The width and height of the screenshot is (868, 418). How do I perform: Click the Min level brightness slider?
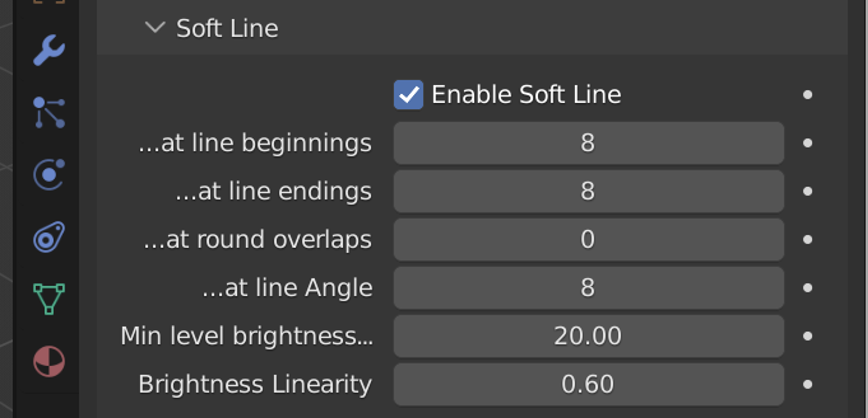(587, 336)
